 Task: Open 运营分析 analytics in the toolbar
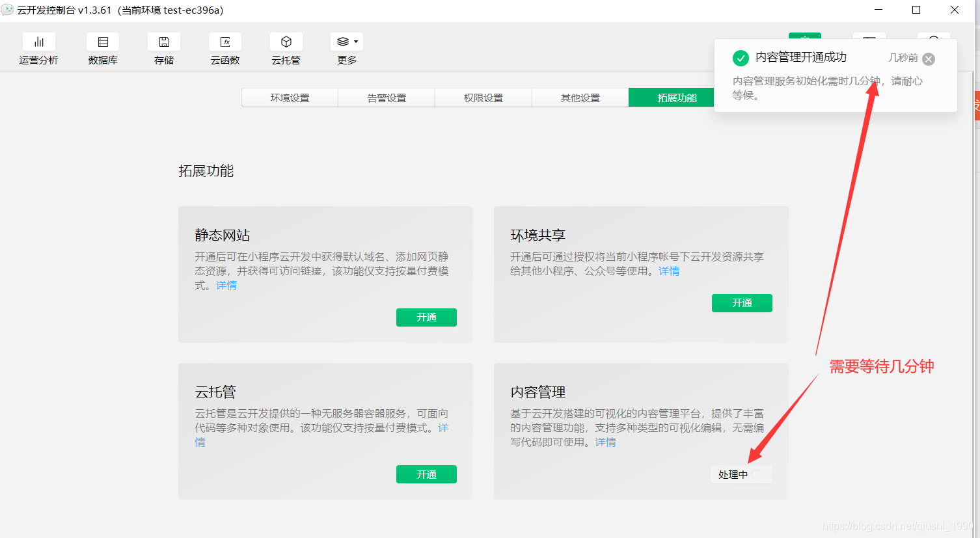coord(38,49)
